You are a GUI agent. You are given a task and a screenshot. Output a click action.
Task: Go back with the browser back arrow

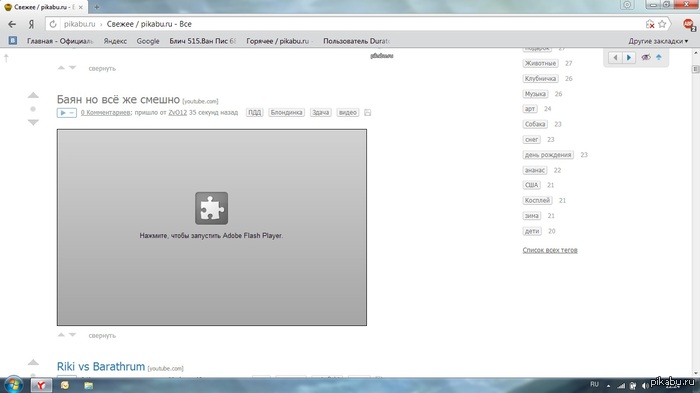tap(12, 24)
